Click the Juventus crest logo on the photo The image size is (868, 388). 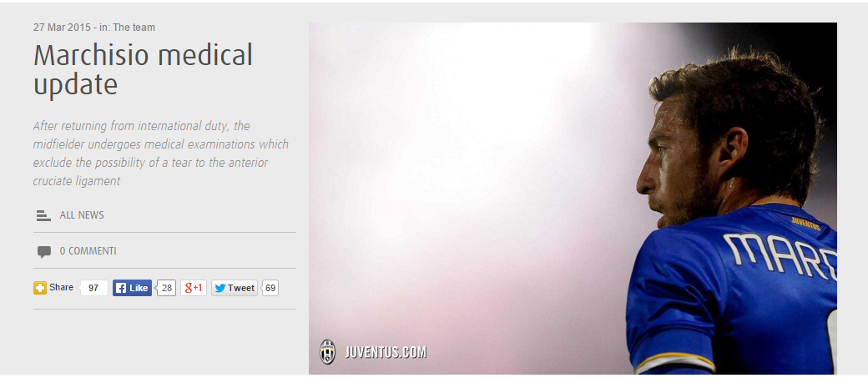point(328,352)
